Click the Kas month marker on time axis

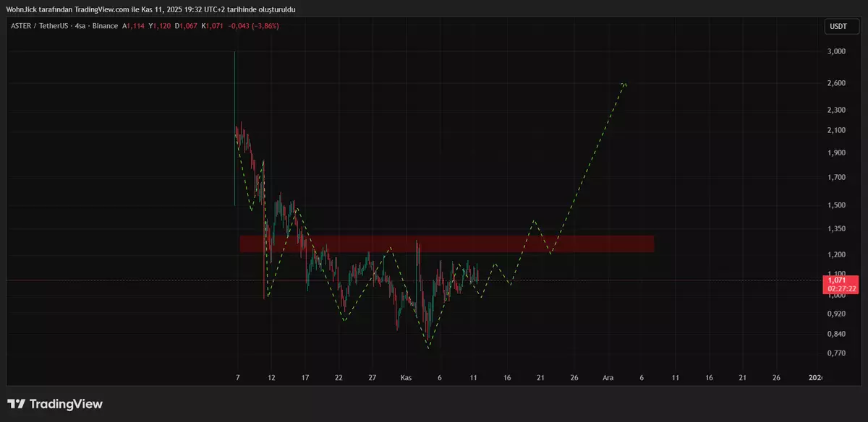pyautogui.click(x=406, y=378)
